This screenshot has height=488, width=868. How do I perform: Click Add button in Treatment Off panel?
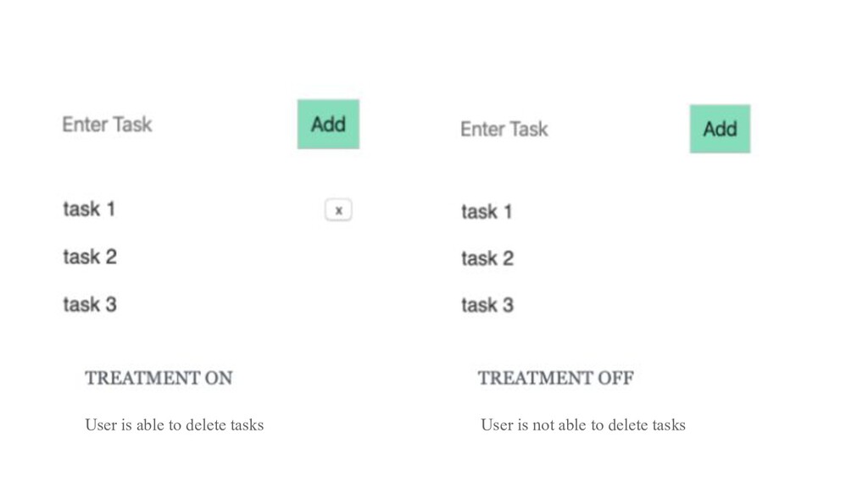click(720, 129)
